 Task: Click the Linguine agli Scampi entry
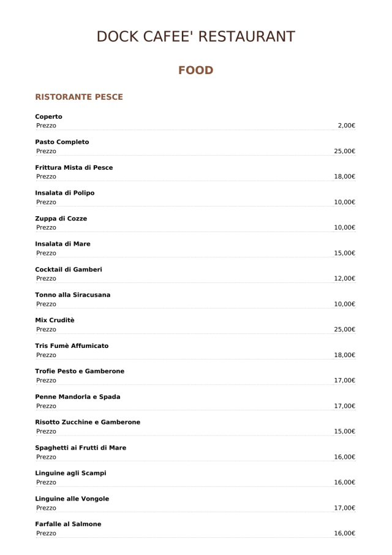pos(70,473)
